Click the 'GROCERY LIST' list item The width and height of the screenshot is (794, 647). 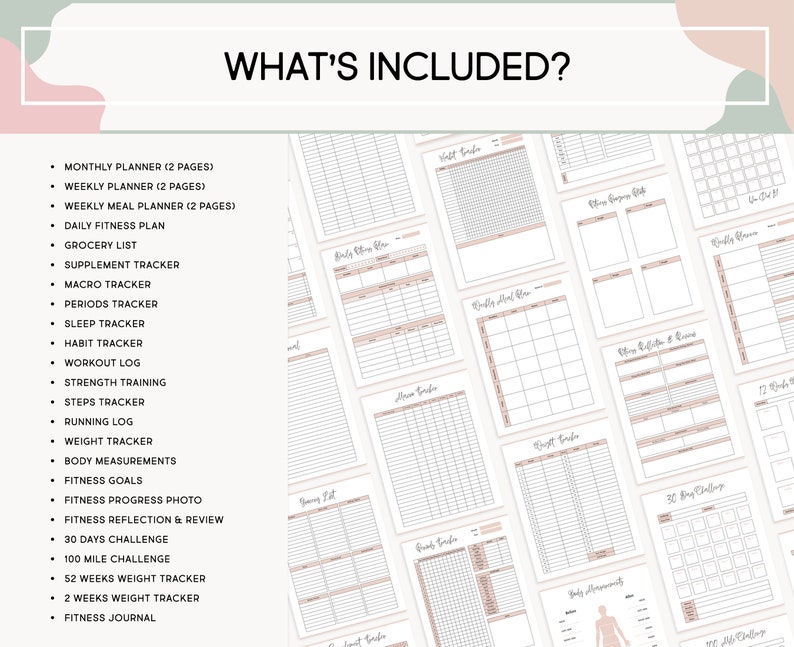coord(100,245)
